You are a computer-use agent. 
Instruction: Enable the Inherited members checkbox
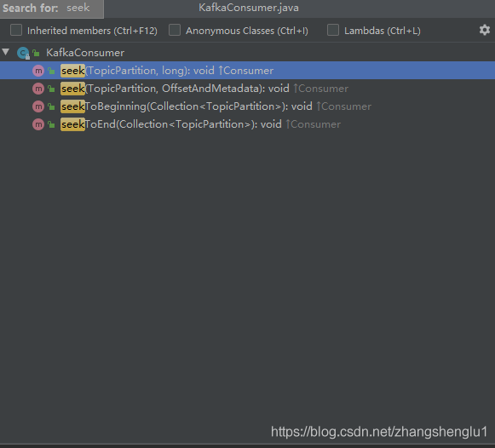[x=16, y=31]
